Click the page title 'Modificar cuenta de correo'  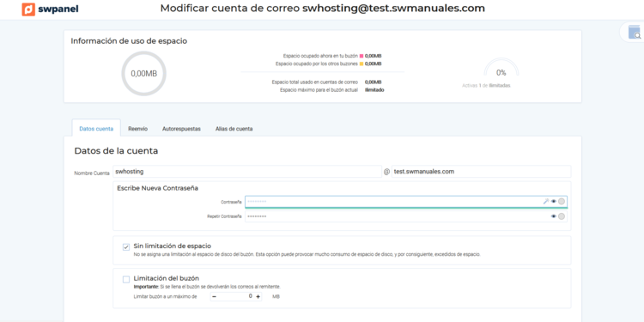pyautogui.click(x=230, y=9)
